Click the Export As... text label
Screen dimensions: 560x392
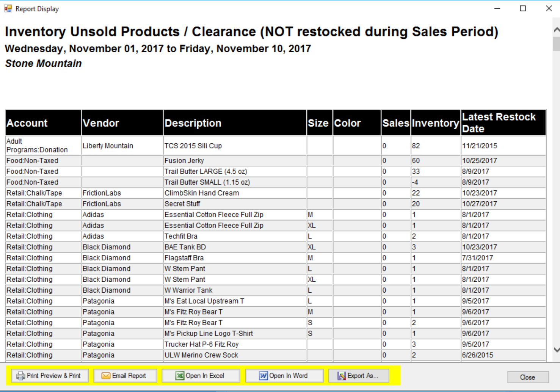pyautogui.click(x=363, y=376)
